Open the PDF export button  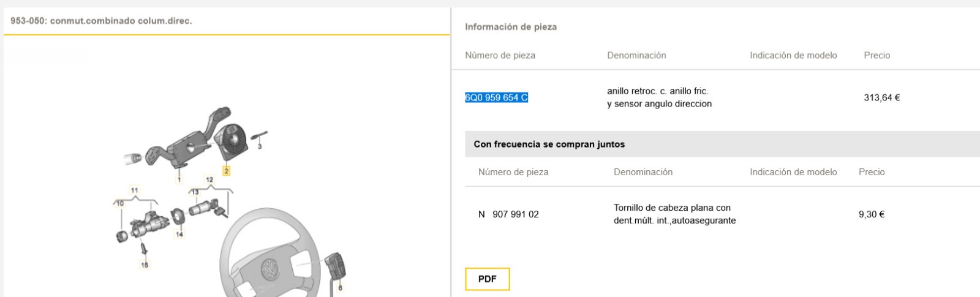click(487, 279)
